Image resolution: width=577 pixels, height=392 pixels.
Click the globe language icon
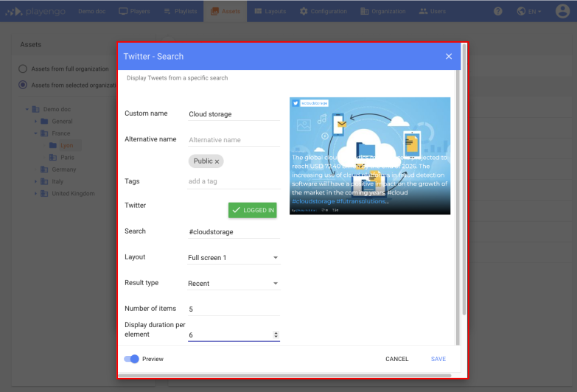click(521, 11)
